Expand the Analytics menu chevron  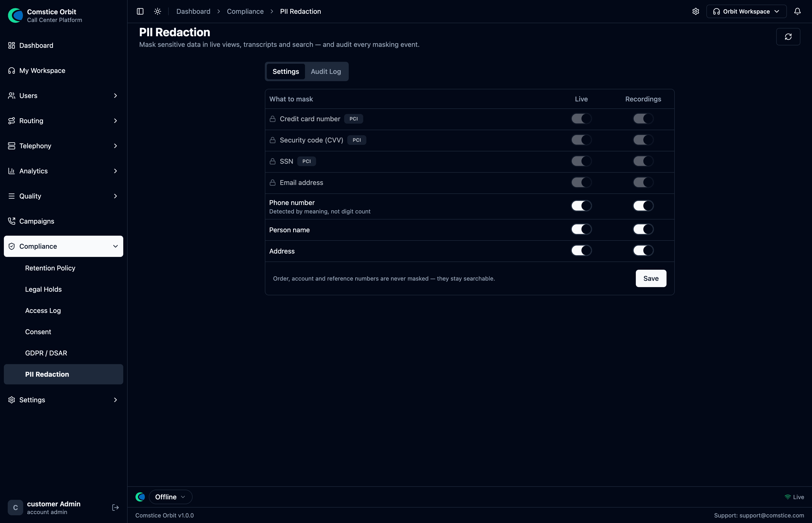[115, 171]
